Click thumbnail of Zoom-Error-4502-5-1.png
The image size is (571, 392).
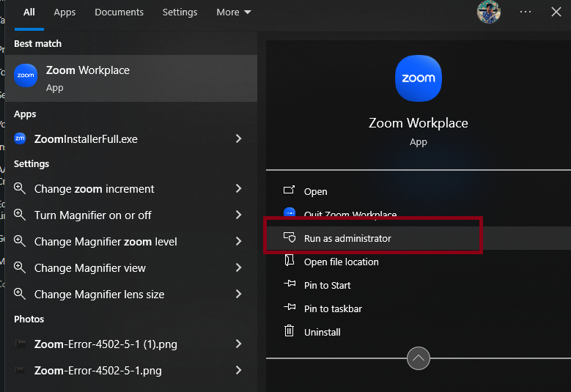click(x=21, y=370)
